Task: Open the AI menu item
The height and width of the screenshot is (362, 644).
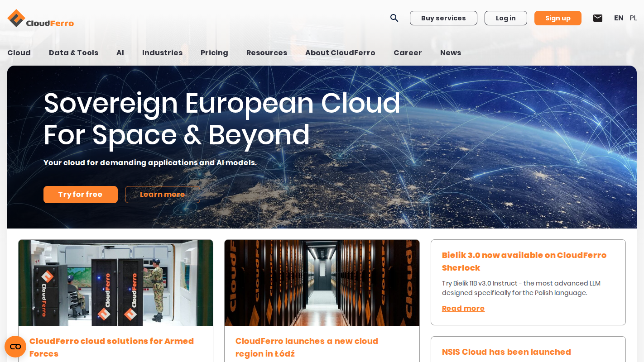Action: click(120, 52)
